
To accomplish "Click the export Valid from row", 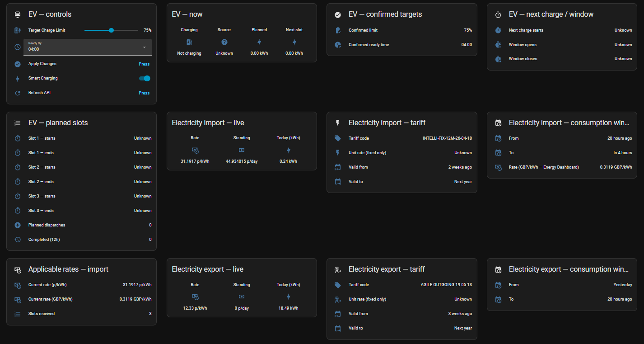I will pos(402,314).
